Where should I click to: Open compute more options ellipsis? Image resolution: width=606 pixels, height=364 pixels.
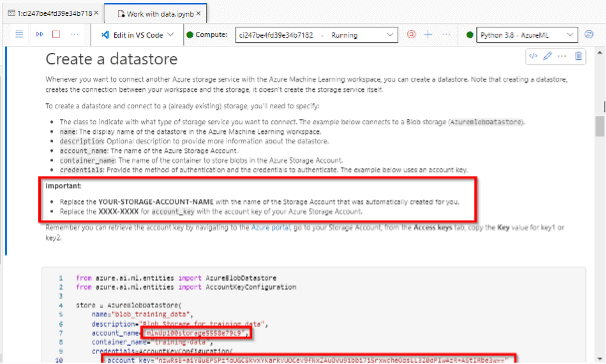tap(446, 34)
